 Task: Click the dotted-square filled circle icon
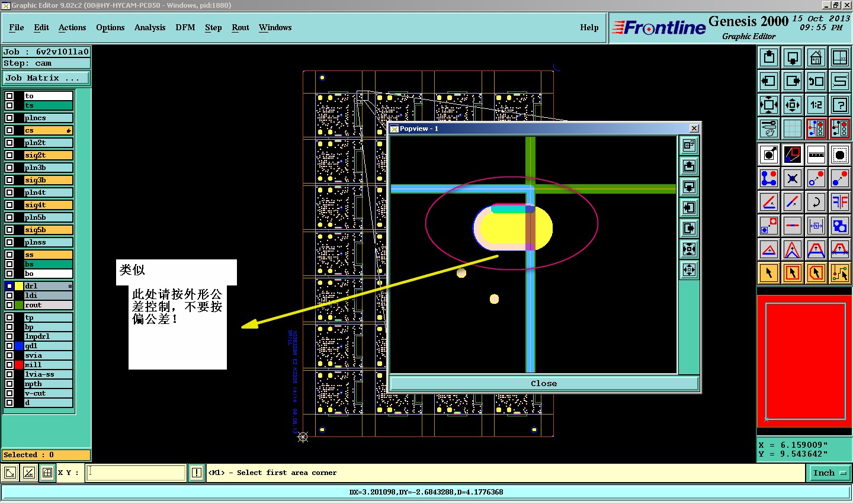click(x=840, y=155)
